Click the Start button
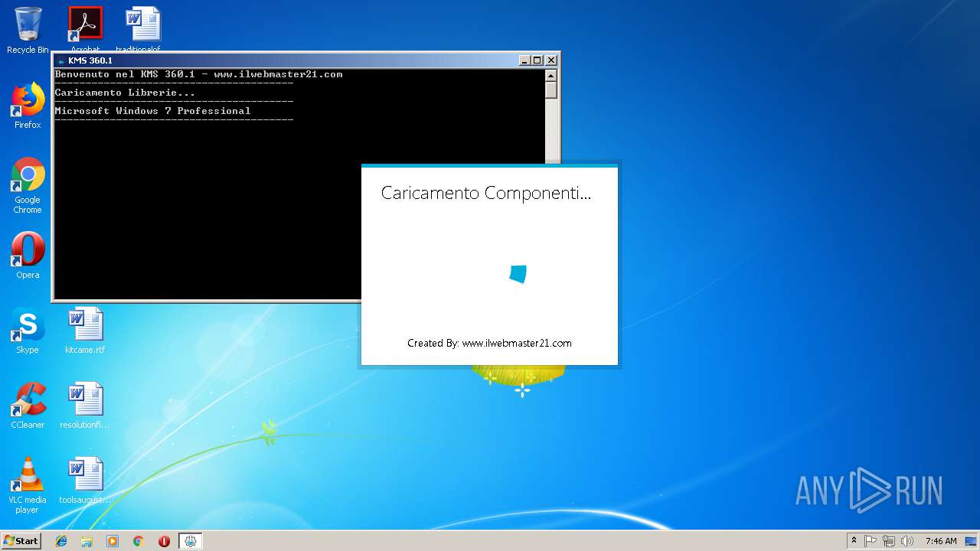Image resolution: width=980 pixels, height=551 pixels. click(21, 540)
